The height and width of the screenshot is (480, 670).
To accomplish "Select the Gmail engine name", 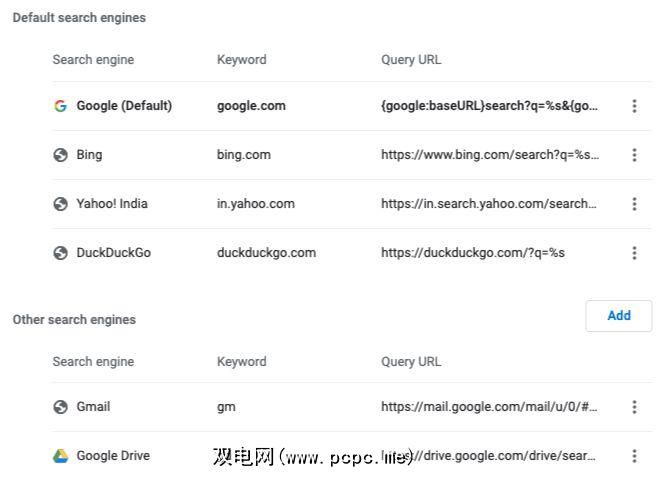I will point(93,406).
